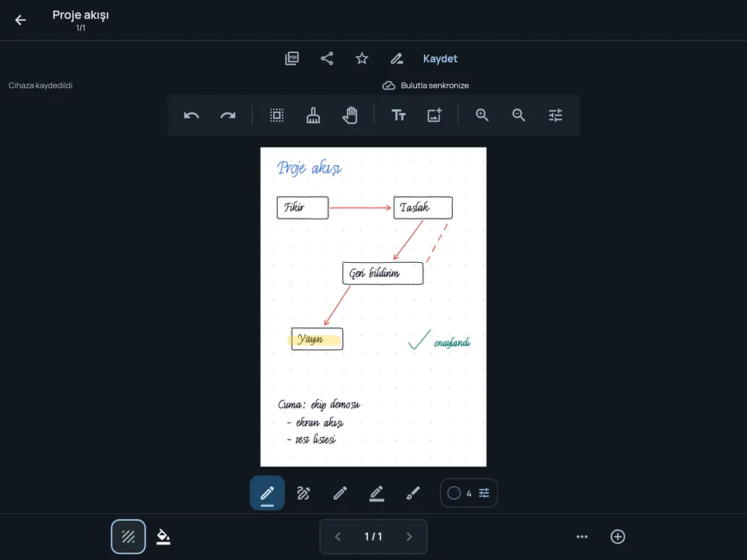747x560 pixels.
Task: Insert a text box with Tt
Action: (x=398, y=115)
